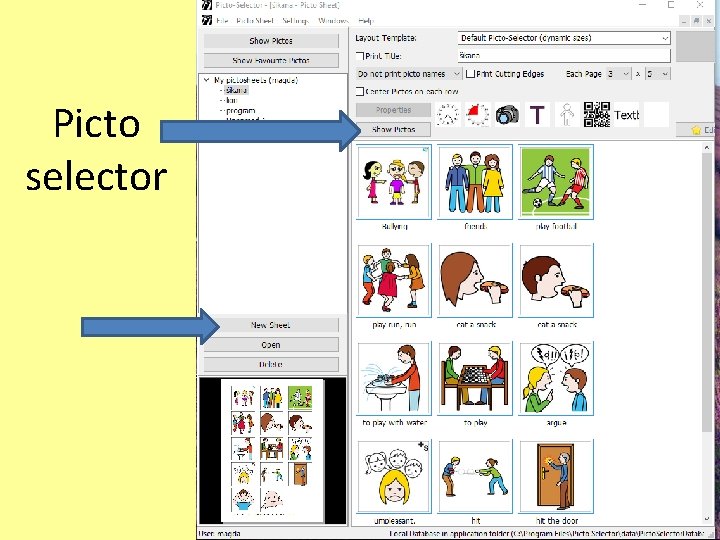Click Show Favourite Pictos button
This screenshot has width=720, height=540.
tap(271, 60)
